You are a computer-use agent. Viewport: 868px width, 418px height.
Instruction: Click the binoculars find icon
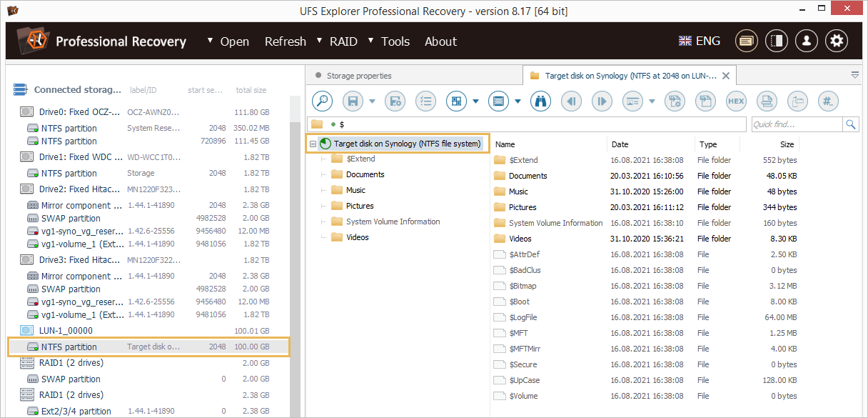tap(541, 101)
